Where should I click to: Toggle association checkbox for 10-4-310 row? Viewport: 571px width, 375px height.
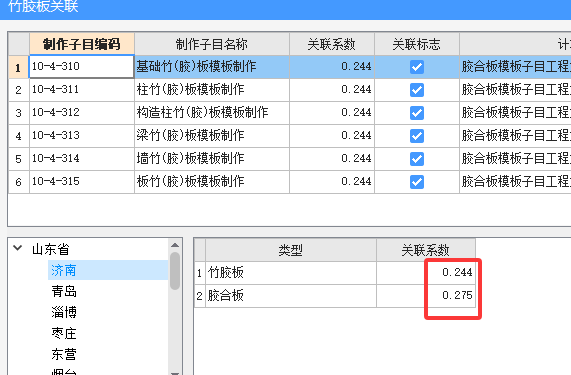417,67
